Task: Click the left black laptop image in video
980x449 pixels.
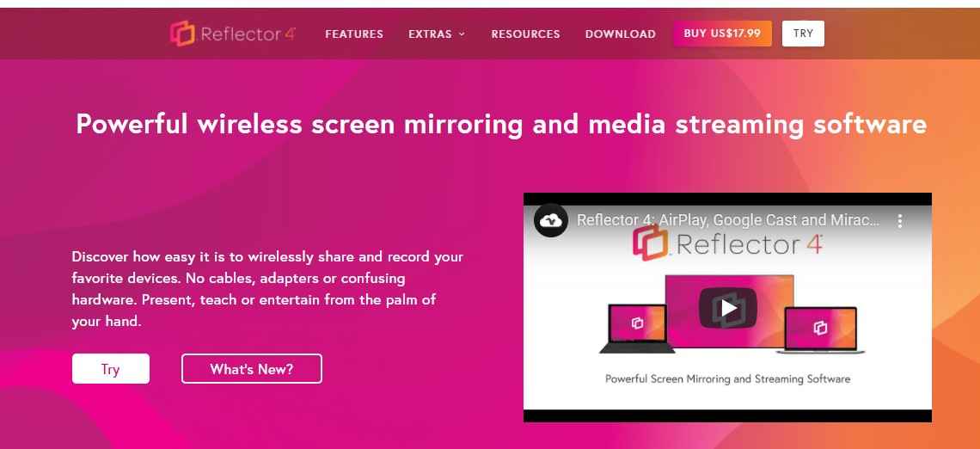Action: pos(637,329)
